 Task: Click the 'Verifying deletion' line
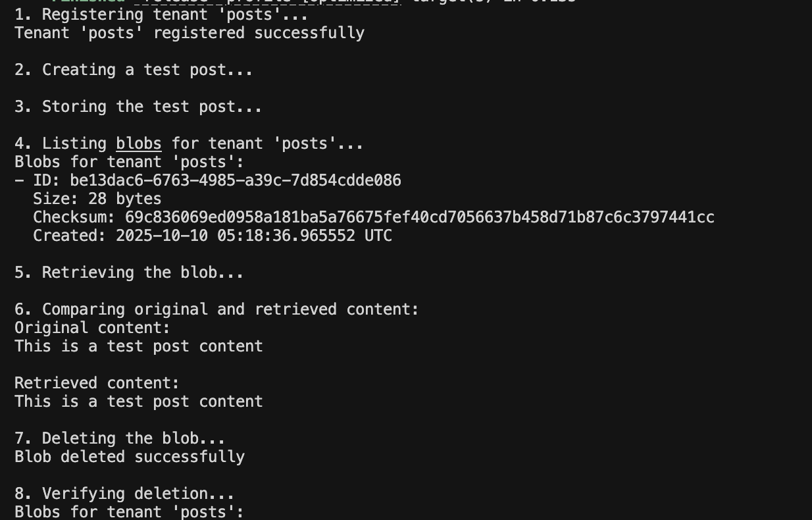(x=124, y=494)
